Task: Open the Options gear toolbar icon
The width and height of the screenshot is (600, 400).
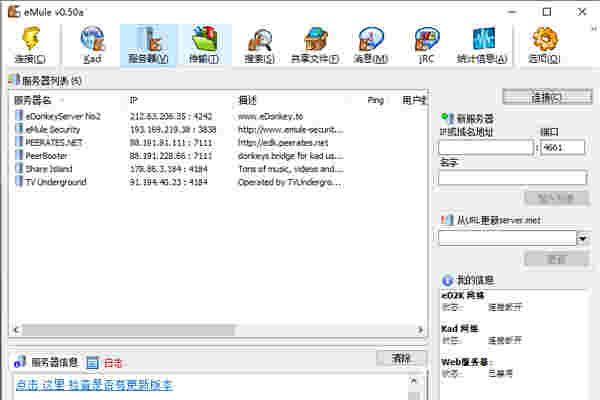Action: [545, 39]
